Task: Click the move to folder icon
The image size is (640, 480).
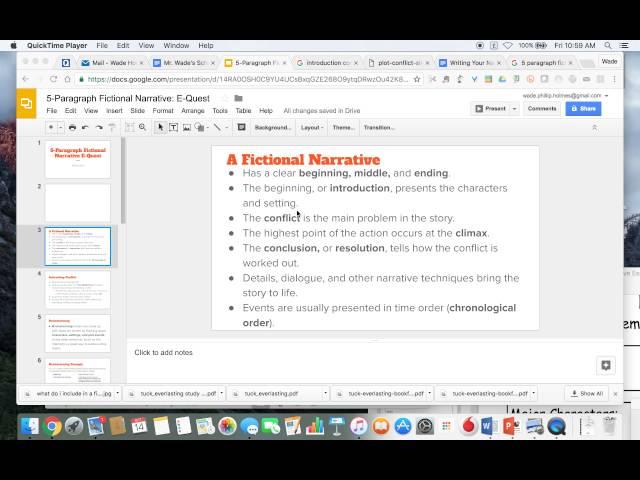Action: (239, 98)
